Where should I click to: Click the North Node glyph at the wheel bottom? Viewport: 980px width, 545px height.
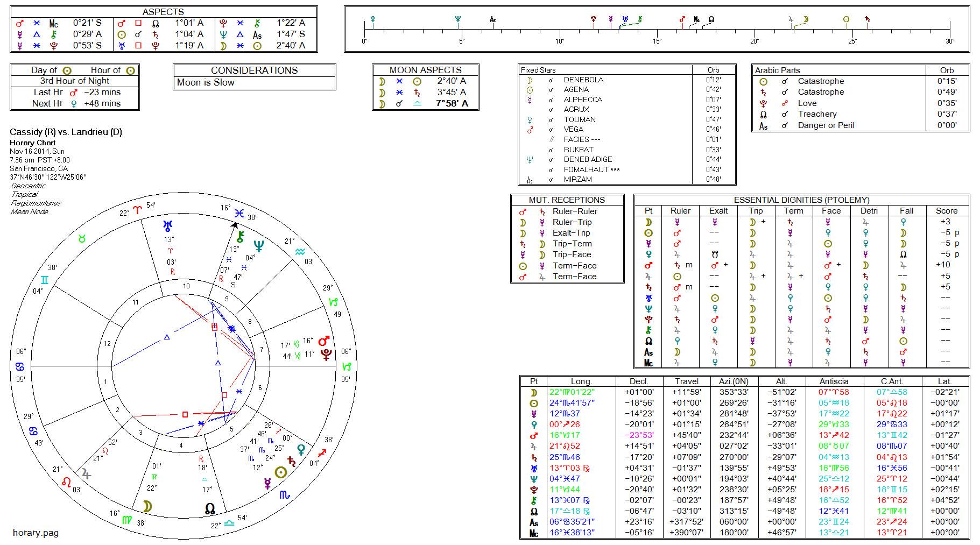coord(210,508)
